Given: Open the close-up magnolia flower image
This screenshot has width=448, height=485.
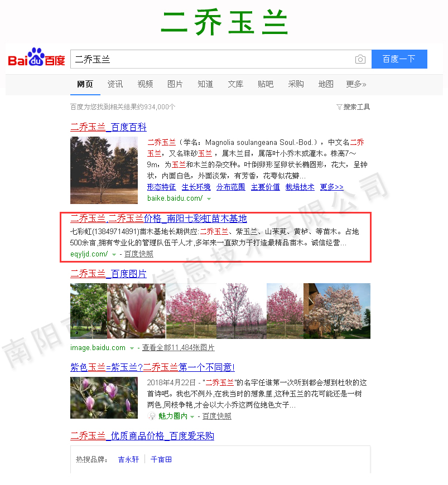Looking at the screenshot, I should 136,311.
